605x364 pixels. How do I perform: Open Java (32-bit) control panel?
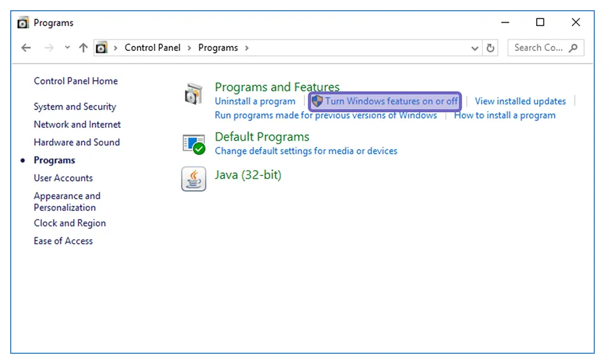coord(248,174)
